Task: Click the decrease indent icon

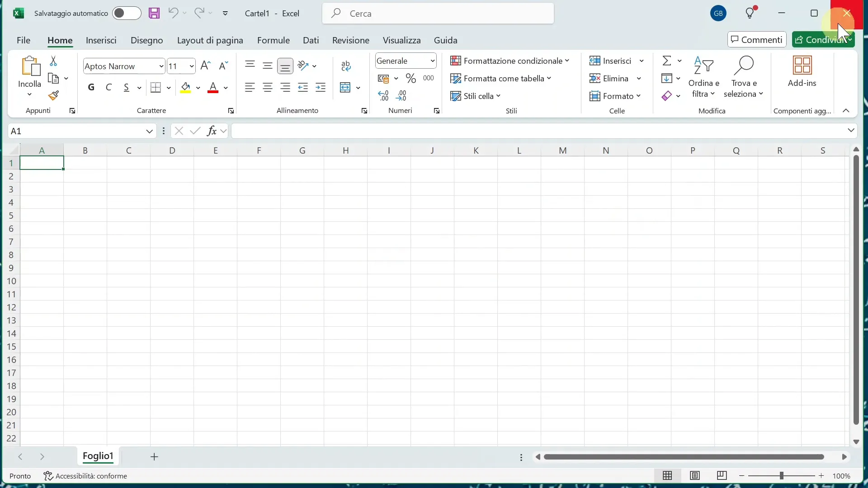Action: click(303, 88)
